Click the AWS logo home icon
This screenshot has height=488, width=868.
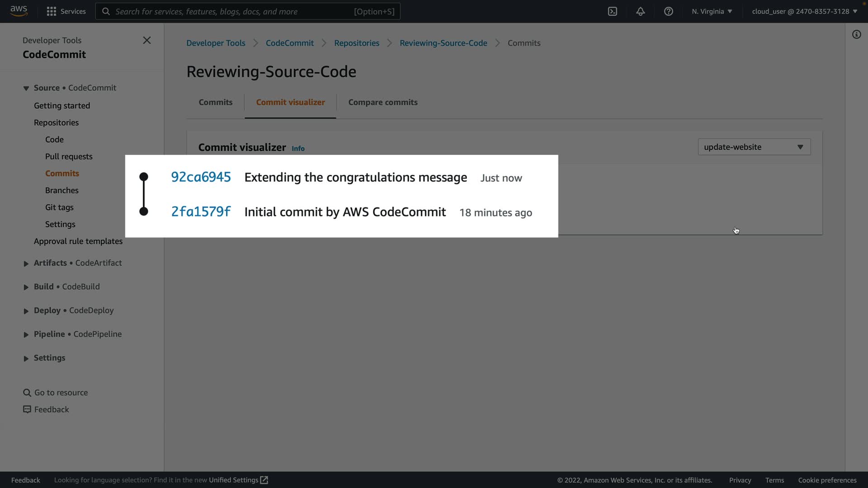(19, 11)
